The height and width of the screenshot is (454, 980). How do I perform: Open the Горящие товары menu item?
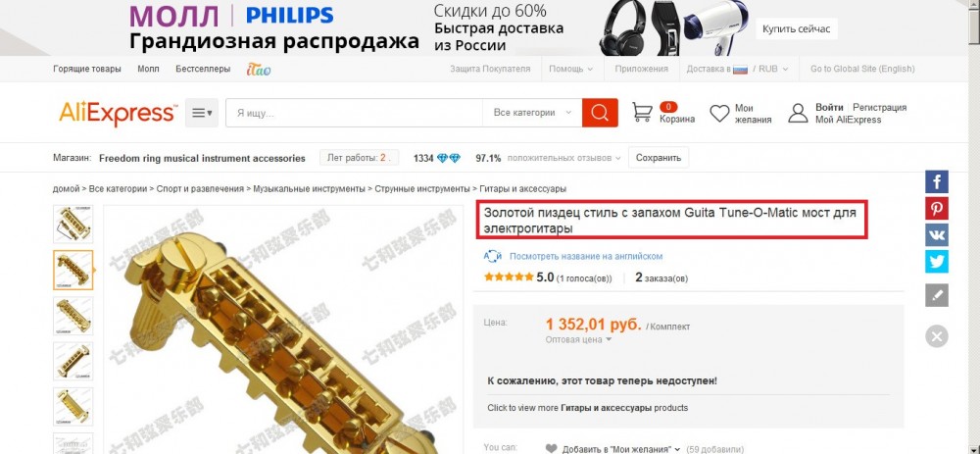[87, 69]
